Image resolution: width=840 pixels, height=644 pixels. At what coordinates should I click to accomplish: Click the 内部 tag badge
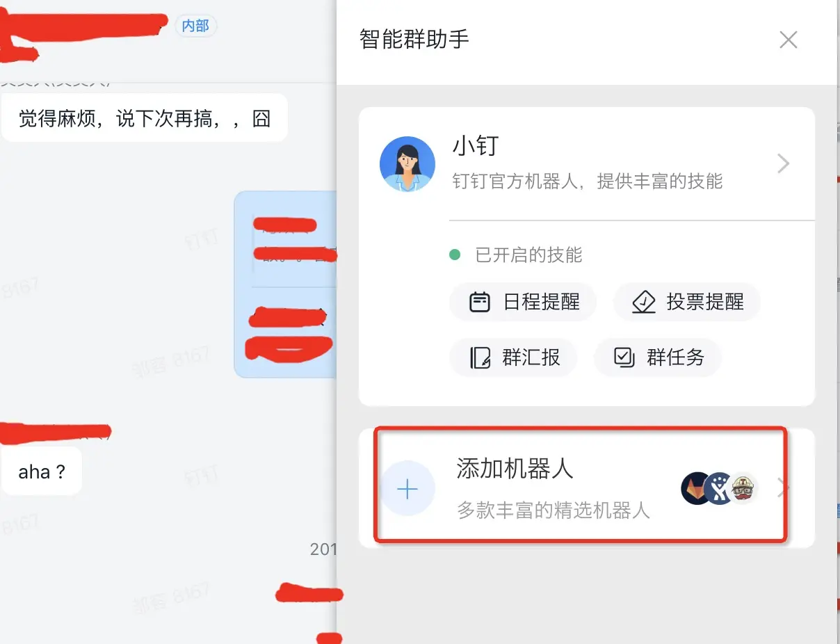coord(195,26)
